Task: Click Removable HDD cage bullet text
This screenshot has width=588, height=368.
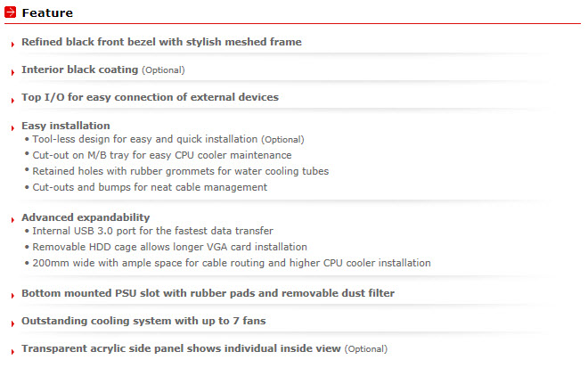Action: [x=169, y=247]
